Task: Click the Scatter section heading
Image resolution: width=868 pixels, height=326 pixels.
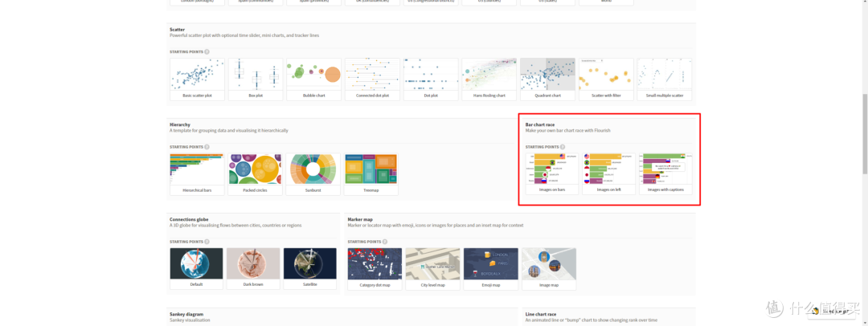Action: tap(177, 30)
